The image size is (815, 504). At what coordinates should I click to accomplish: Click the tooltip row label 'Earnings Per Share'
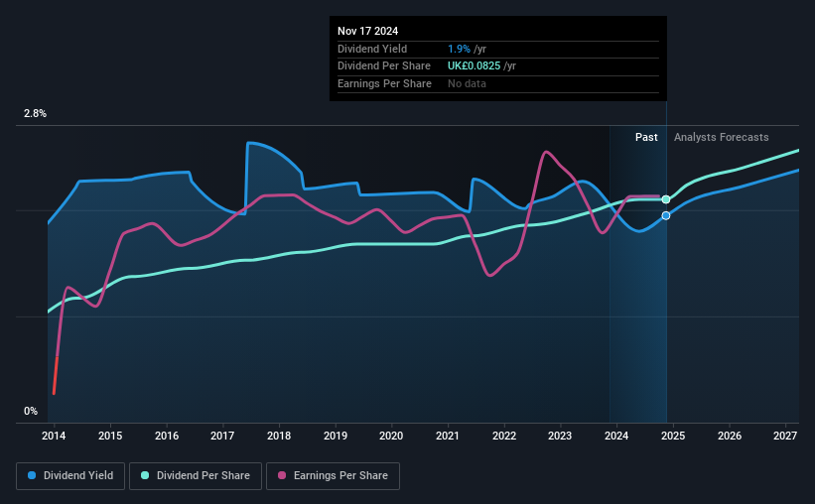384,83
